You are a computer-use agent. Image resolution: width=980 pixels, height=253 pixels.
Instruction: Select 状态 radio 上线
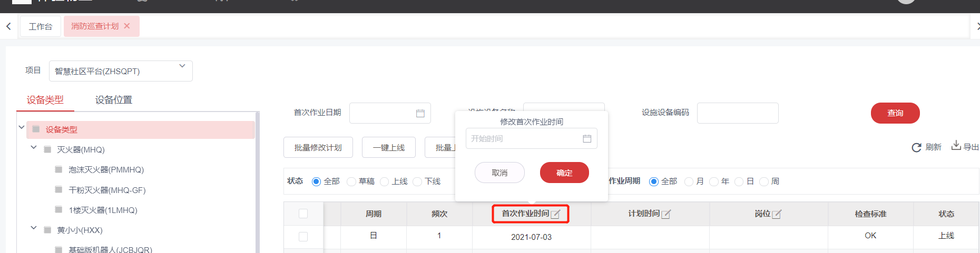(x=384, y=181)
